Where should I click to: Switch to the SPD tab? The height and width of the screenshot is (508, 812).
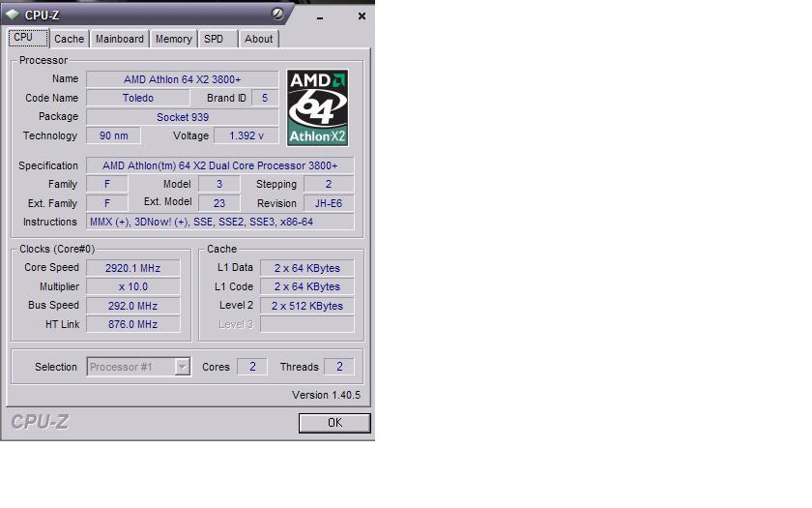pyautogui.click(x=217, y=39)
